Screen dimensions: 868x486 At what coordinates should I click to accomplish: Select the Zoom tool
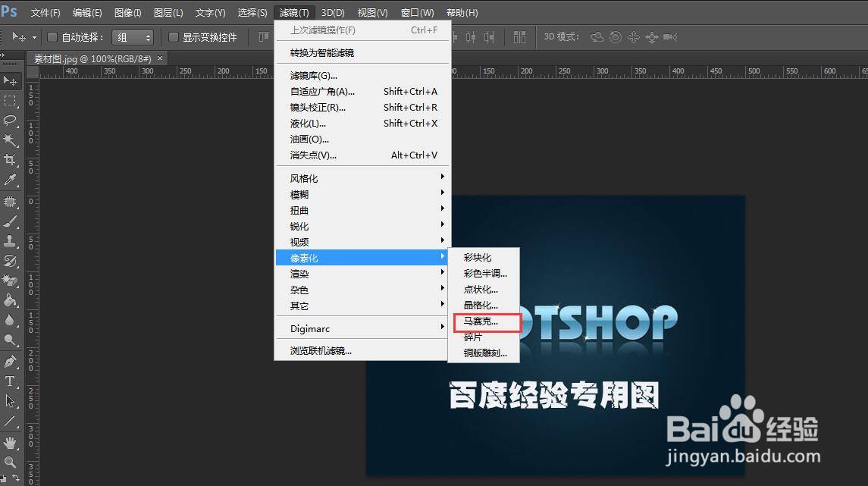pyautogui.click(x=11, y=462)
